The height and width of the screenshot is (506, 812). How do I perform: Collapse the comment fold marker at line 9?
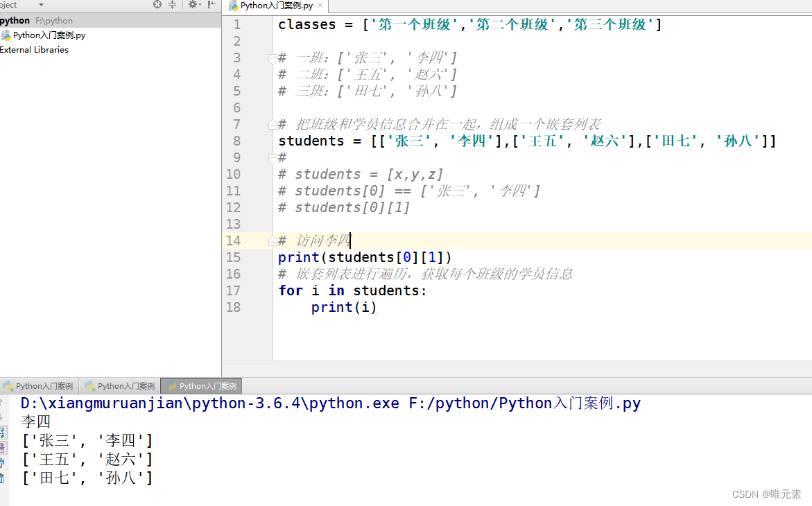tap(273, 157)
